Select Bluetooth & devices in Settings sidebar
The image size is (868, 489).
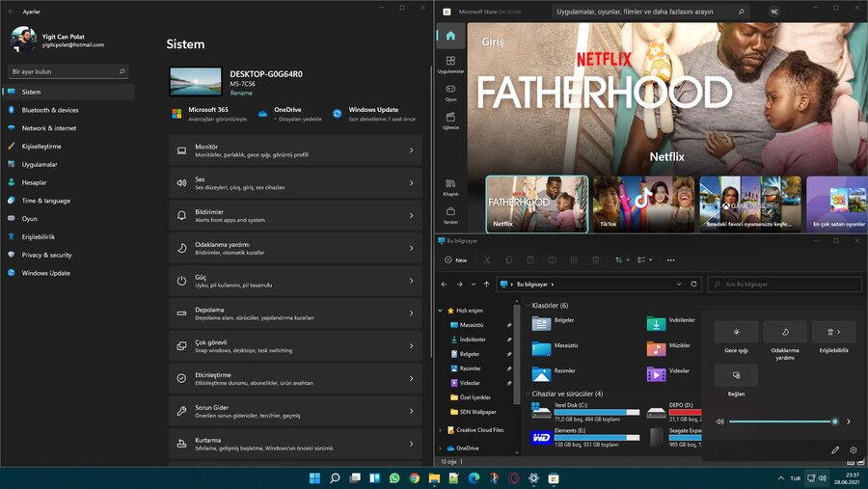pyautogui.click(x=50, y=110)
